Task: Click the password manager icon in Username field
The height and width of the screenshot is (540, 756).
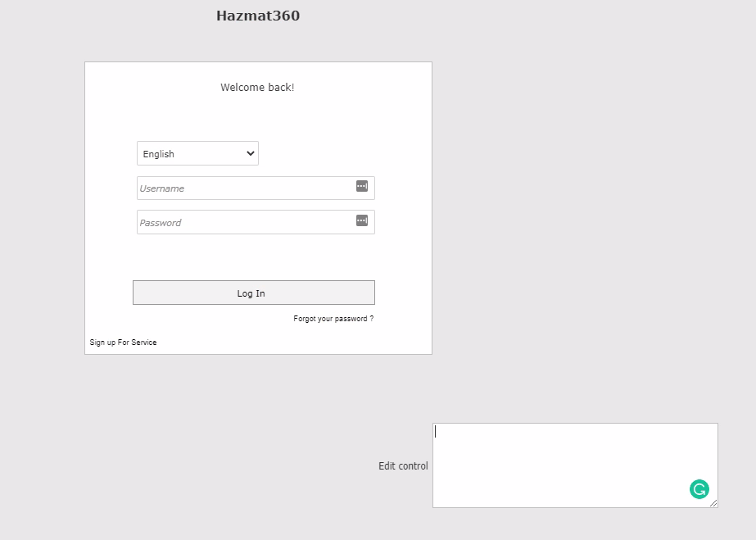Action: (362, 187)
